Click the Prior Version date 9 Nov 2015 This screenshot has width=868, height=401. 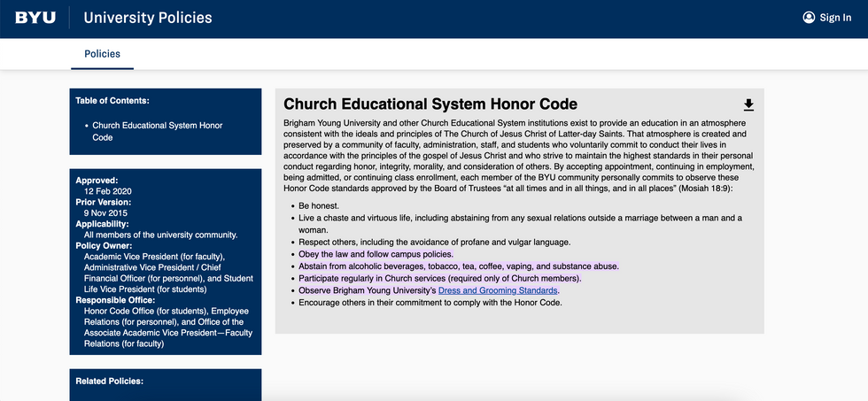click(105, 213)
